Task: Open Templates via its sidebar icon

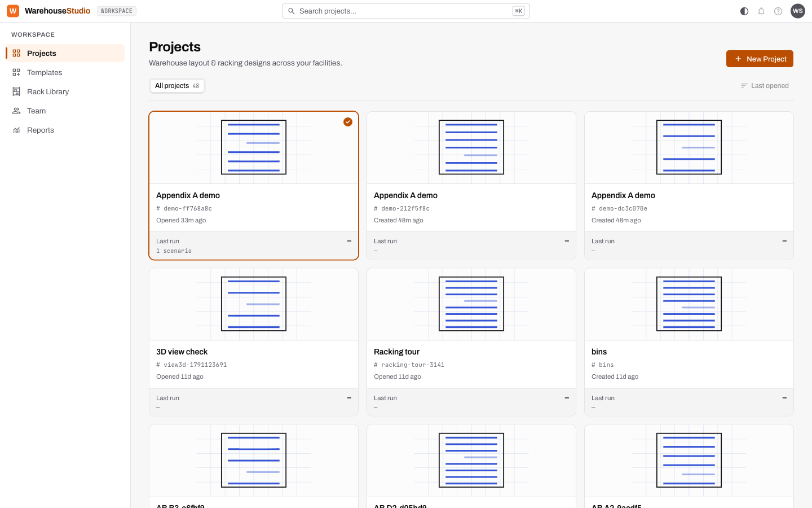Action: 16,72
